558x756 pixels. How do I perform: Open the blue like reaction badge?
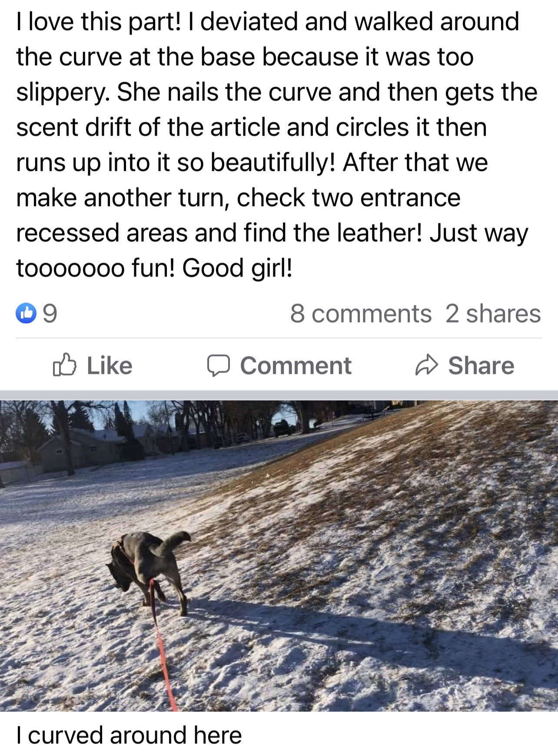(x=26, y=314)
